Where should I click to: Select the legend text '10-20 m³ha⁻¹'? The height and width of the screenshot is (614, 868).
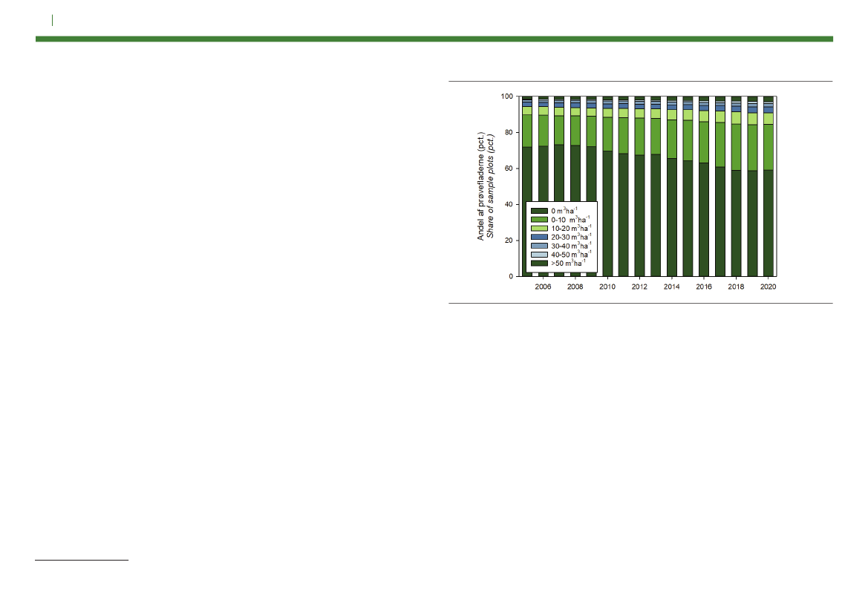571,228
